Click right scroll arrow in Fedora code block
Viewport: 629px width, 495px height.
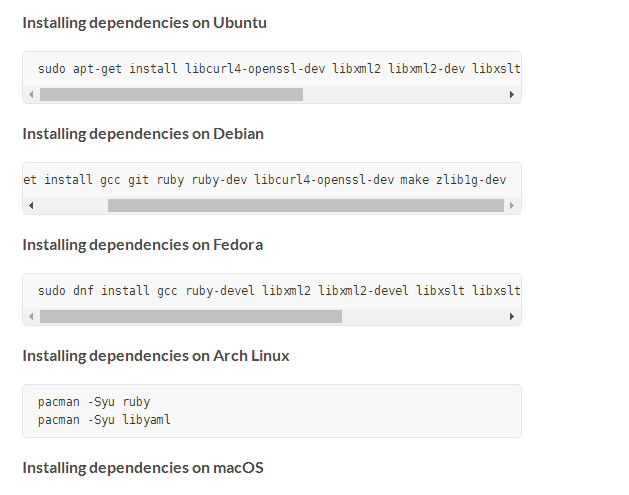coord(512,316)
